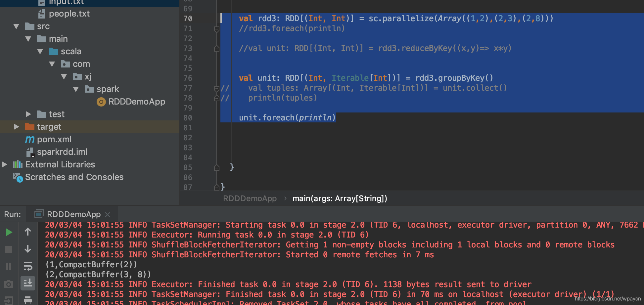Click on the groupByKey() call in line 76
644x305 pixels.
coord(466,78)
